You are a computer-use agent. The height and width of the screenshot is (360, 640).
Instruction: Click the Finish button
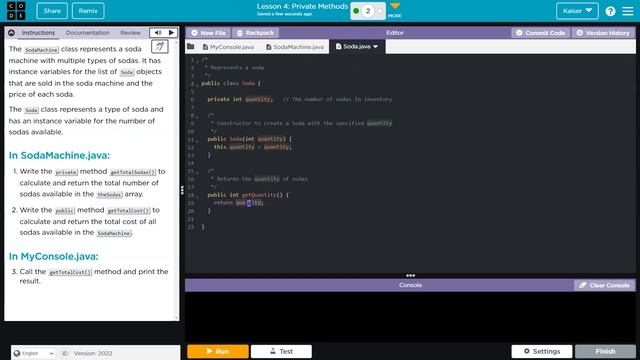coord(605,351)
